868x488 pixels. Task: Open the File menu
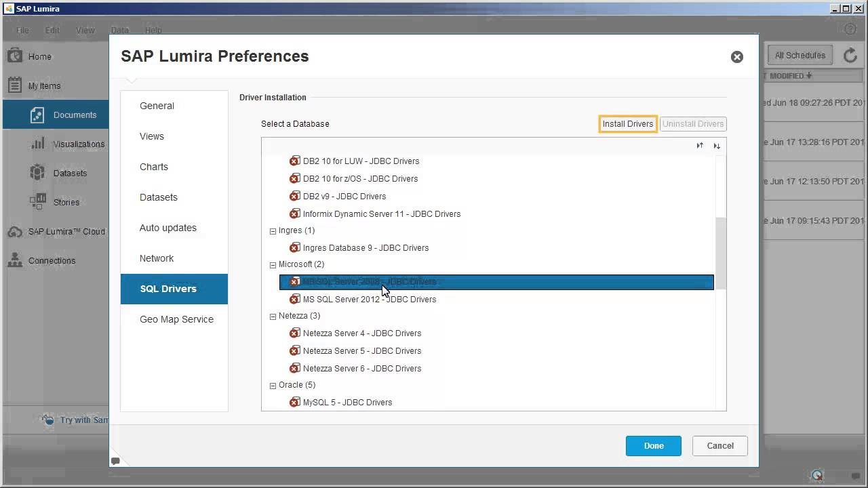[22, 30]
